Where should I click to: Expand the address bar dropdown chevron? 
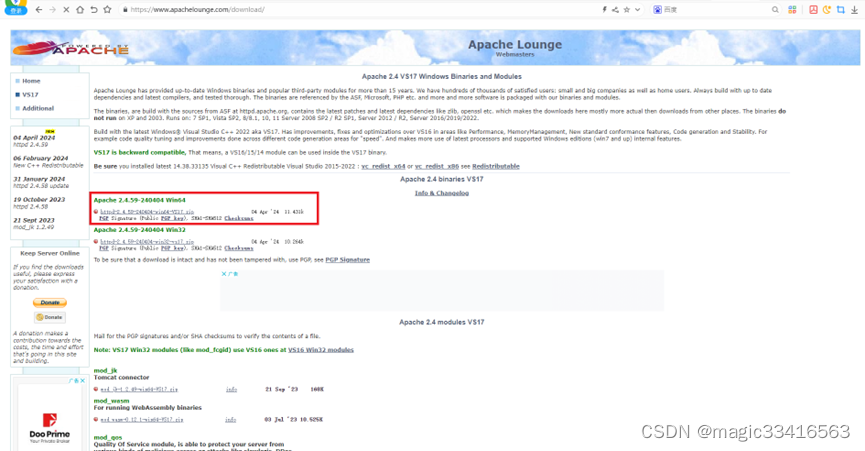pyautogui.click(x=637, y=9)
